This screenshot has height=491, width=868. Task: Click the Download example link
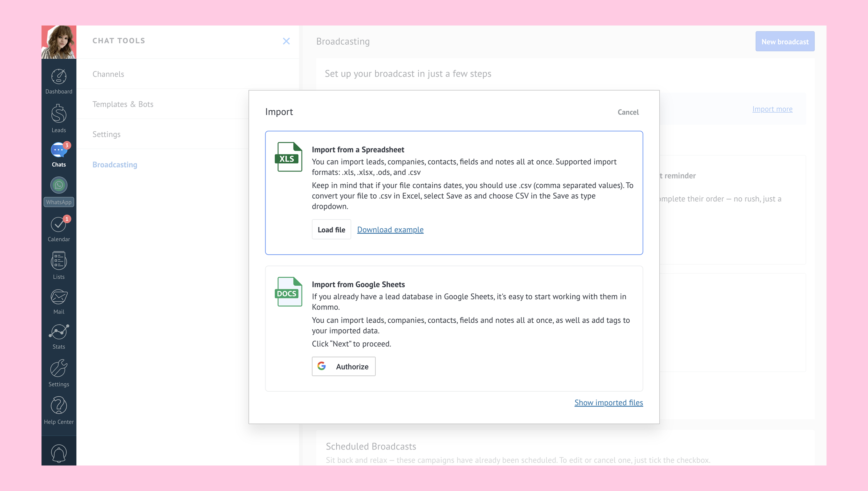pos(390,229)
